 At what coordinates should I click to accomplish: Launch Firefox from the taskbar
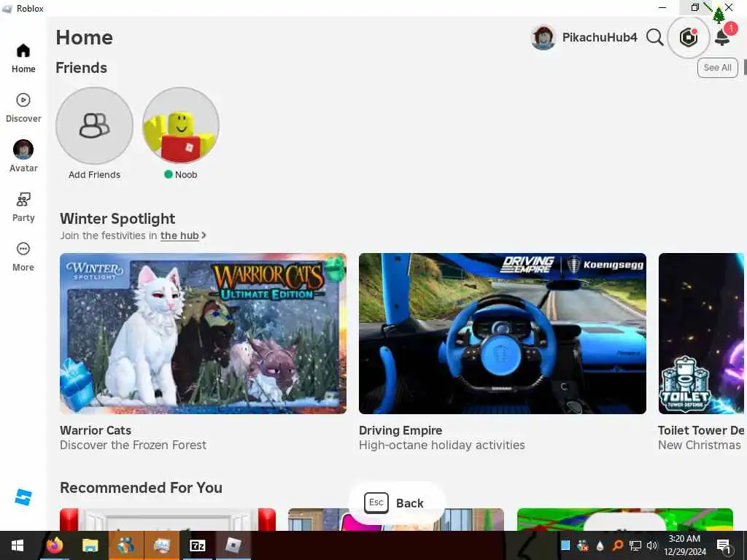(55, 545)
